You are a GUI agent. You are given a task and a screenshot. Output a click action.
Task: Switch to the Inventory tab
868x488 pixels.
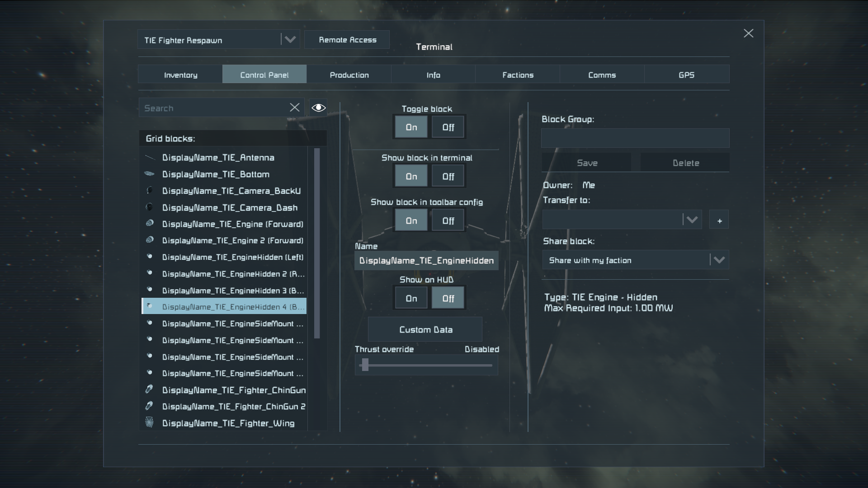180,75
